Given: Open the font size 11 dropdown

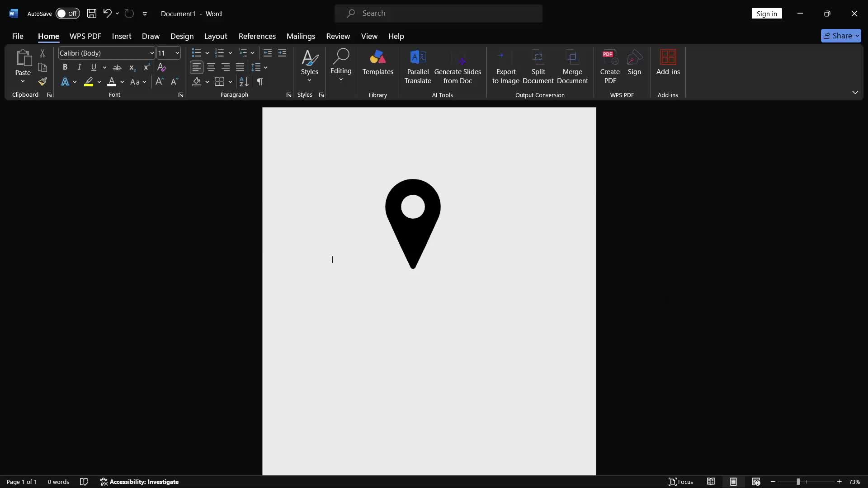Looking at the screenshot, I should click(177, 53).
